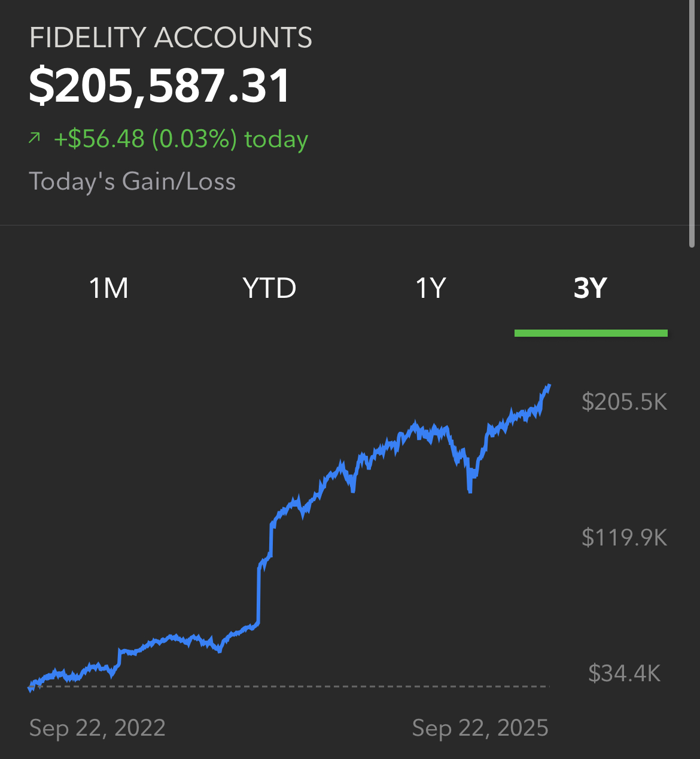Tap the Sep 22, 2022 start date
Image resolution: width=700 pixels, height=759 pixels.
coord(98,728)
